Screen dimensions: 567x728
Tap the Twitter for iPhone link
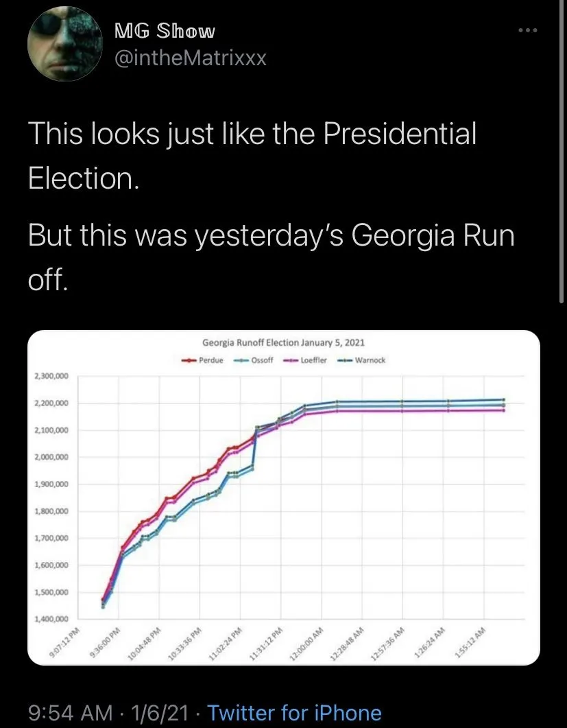point(294,712)
